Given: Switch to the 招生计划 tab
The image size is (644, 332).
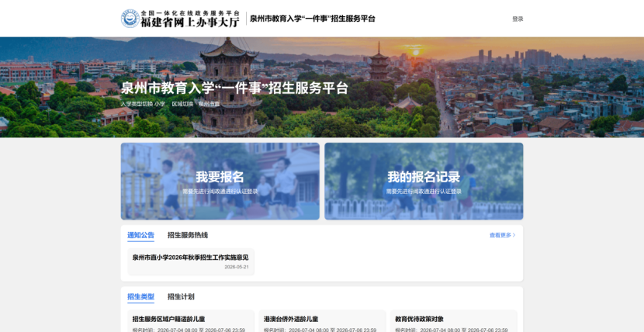Looking at the screenshot, I should (181, 297).
